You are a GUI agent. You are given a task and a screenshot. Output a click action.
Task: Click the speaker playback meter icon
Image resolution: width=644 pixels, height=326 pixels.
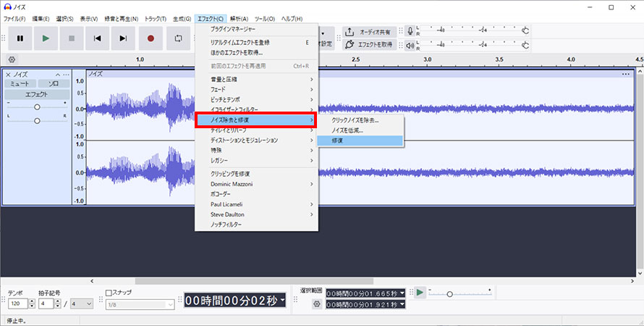tap(410, 45)
